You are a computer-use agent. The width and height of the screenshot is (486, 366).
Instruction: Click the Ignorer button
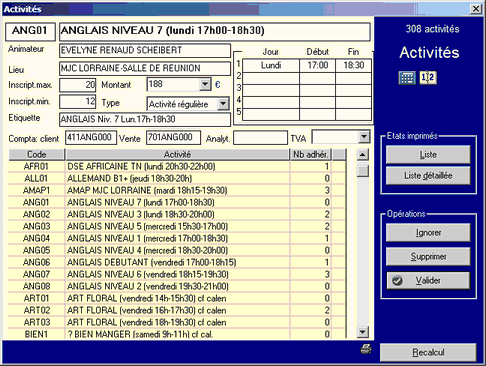[428, 232]
